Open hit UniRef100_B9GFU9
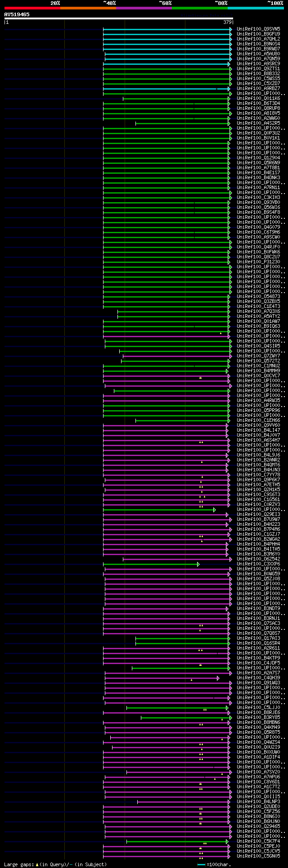The width and height of the screenshot is (288, 868). pos(258,34)
